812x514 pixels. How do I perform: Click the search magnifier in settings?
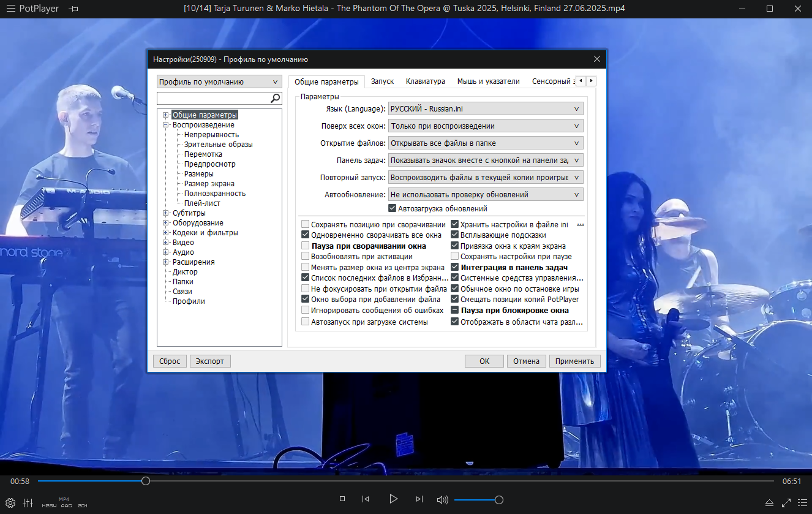pos(276,98)
